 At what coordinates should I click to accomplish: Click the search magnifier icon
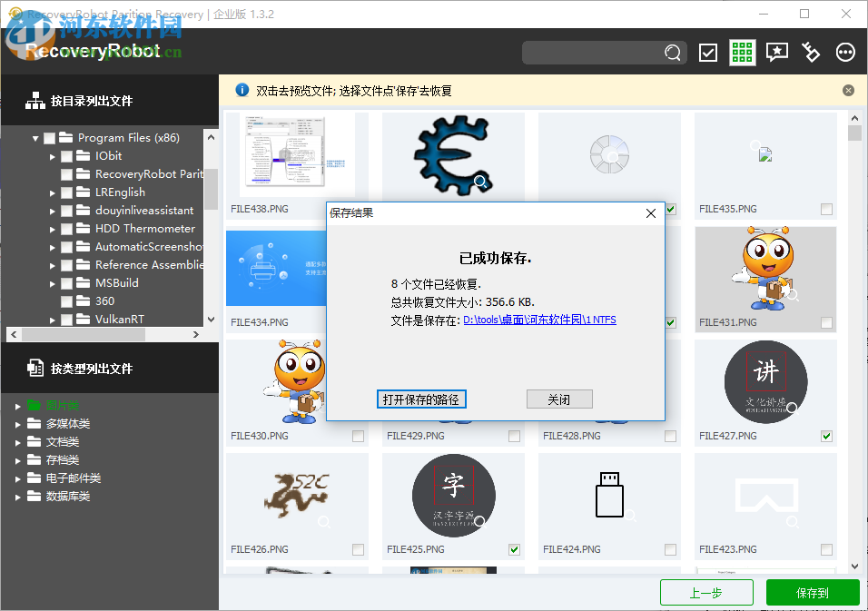click(x=673, y=53)
